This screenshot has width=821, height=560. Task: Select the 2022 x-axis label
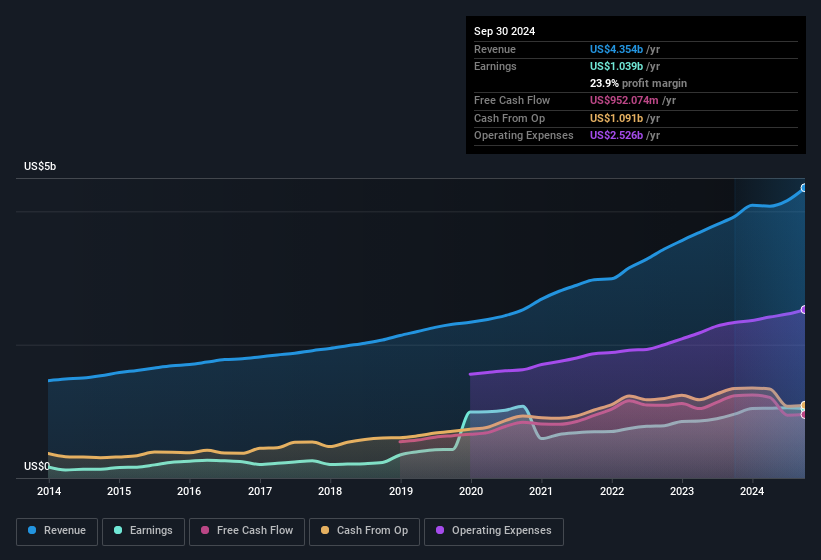pyautogui.click(x=612, y=491)
